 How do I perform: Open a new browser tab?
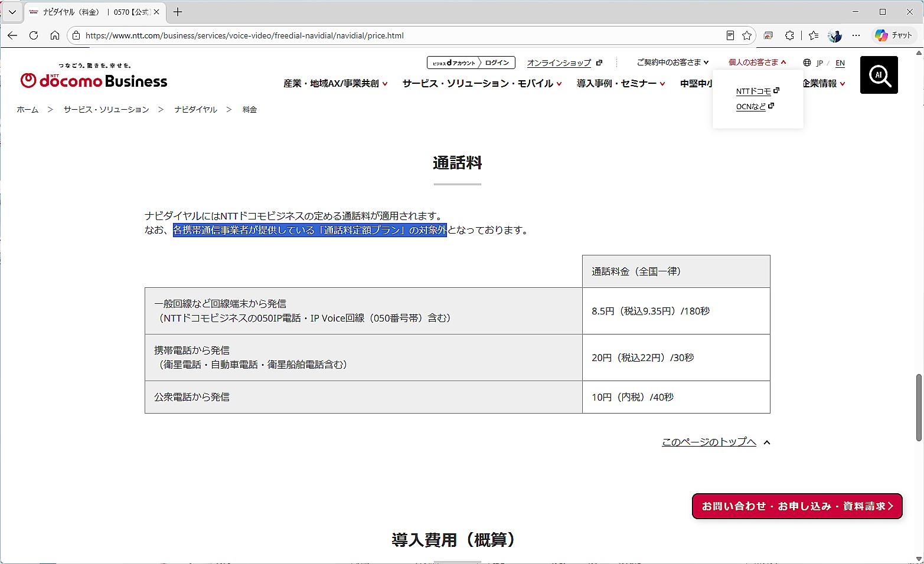tap(178, 12)
